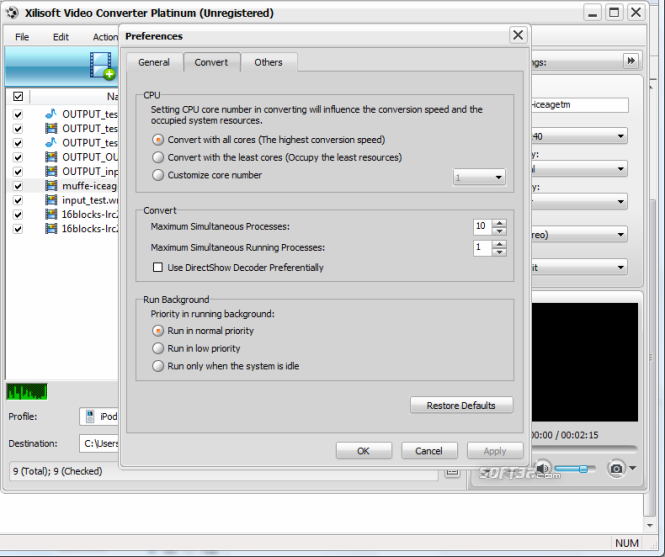The image size is (665, 557).
Task: Click the app logo icon in title bar
Action: 12,13
